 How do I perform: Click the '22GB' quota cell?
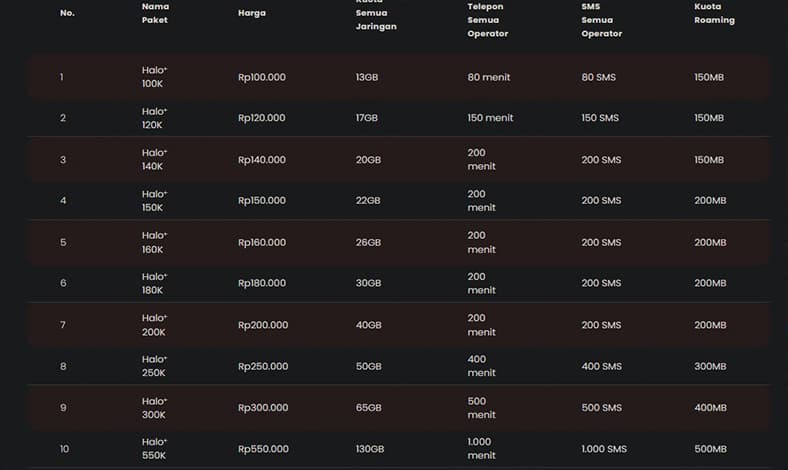click(368, 201)
